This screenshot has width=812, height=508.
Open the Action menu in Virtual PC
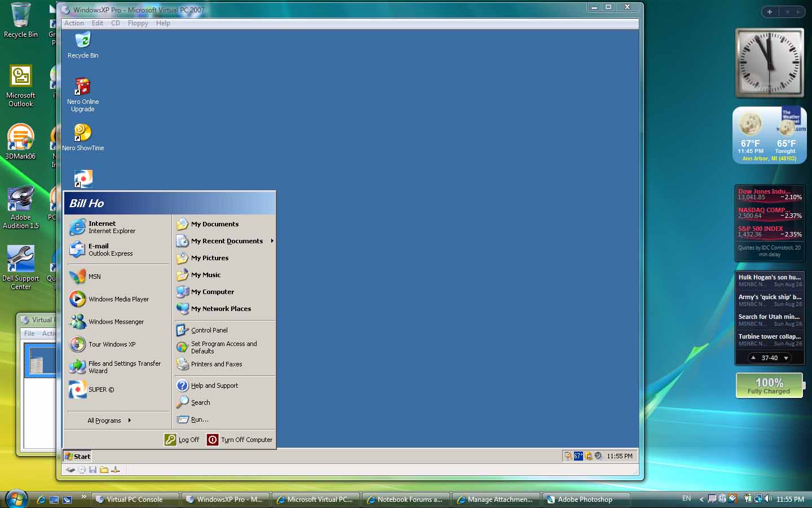74,23
